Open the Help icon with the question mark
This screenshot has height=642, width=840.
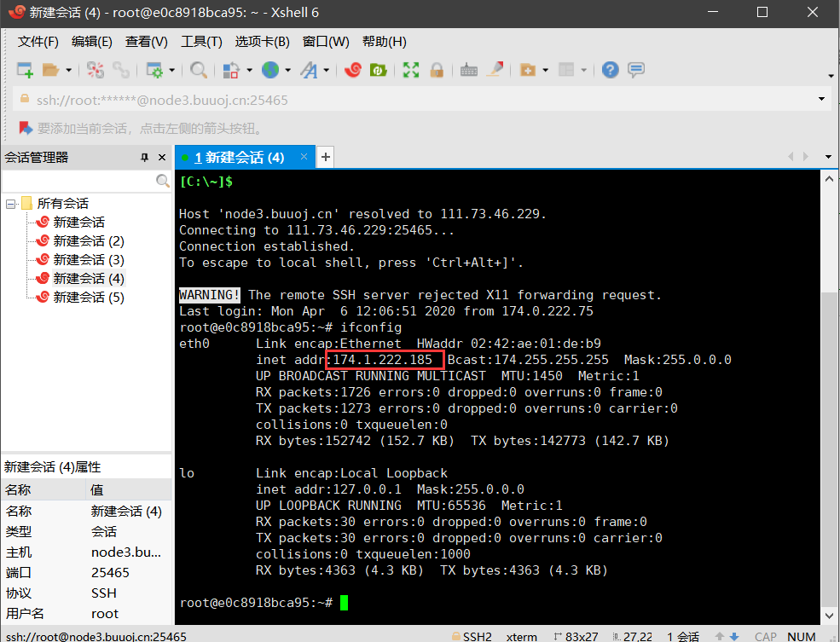pyautogui.click(x=610, y=69)
